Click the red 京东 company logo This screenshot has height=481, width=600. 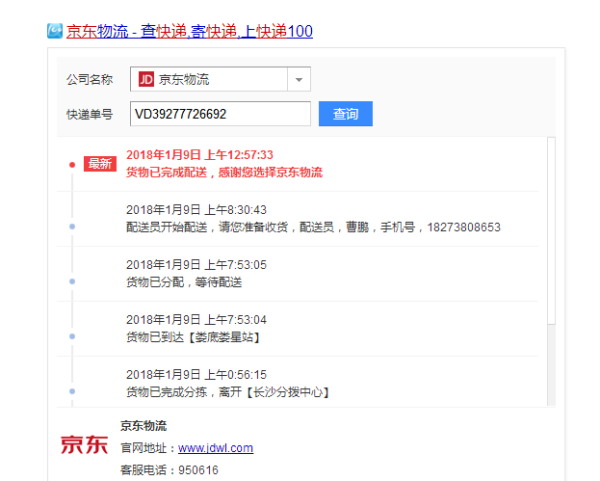tap(84, 445)
